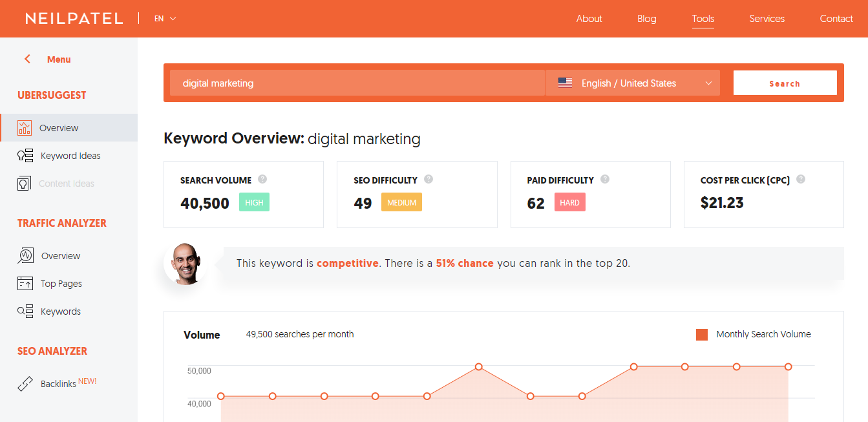Click the Monthly Search Volume legend swatch
The image size is (868, 422).
[702, 334]
